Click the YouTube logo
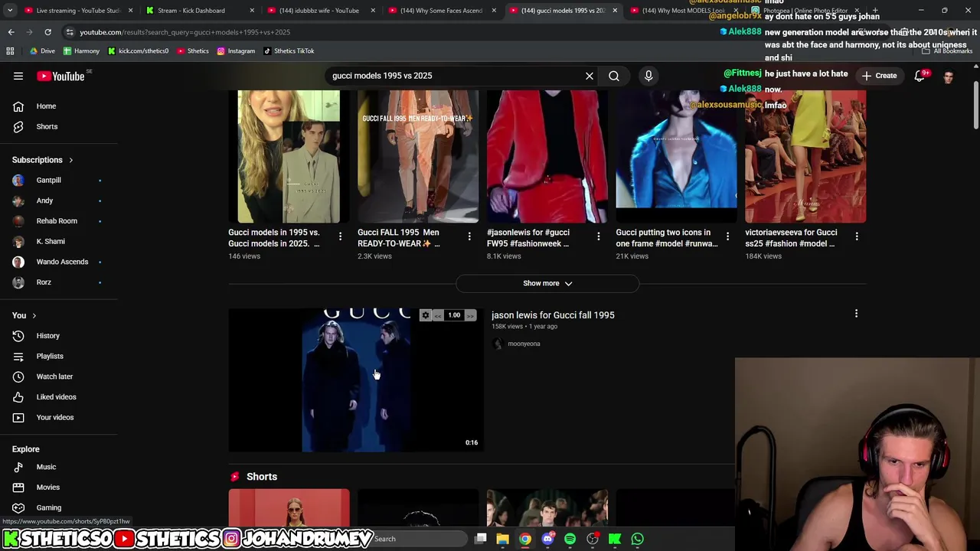The height and width of the screenshot is (551, 980). coord(61,76)
